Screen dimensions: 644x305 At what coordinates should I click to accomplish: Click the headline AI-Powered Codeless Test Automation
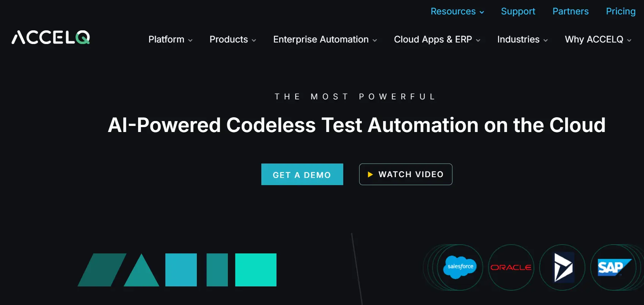357,125
